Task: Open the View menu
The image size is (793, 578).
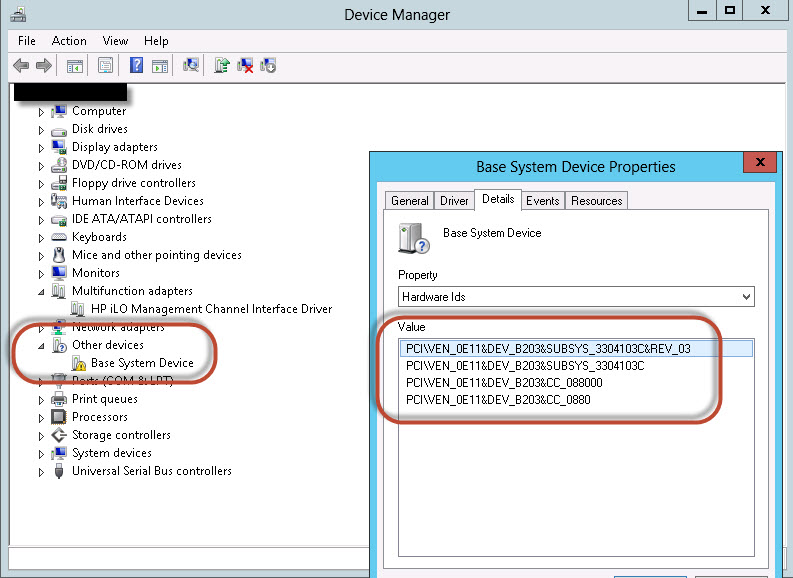Action: pyautogui.click(x=115, y=41)
